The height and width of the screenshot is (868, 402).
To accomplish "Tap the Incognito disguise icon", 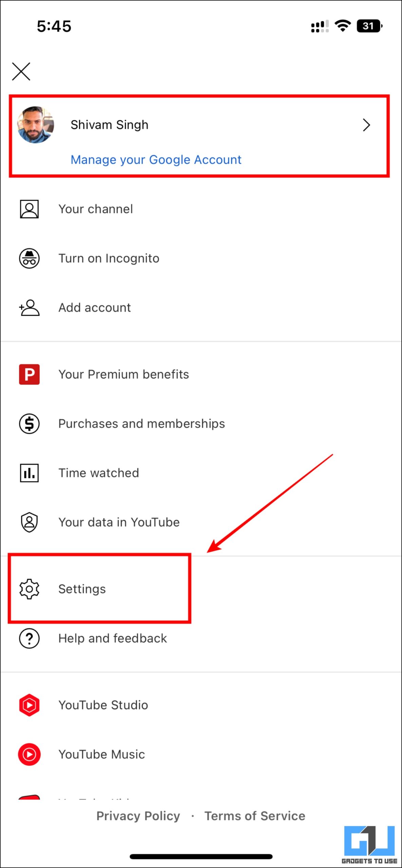I will pyautogui.click(x=29, y=258).
